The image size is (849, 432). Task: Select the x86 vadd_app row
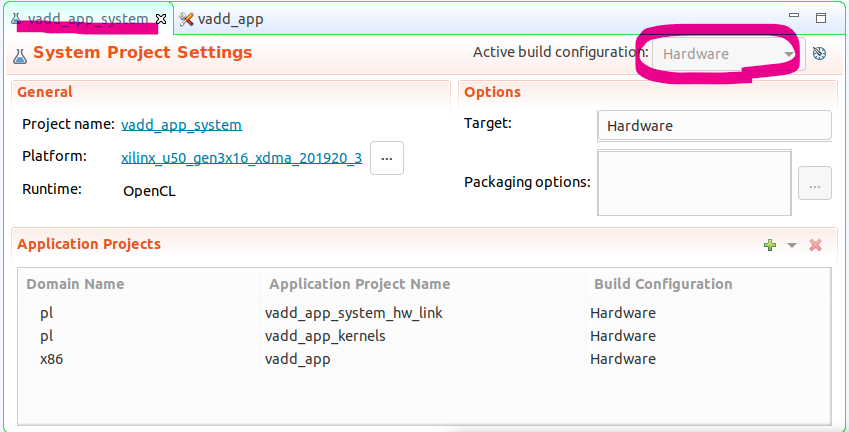[x=297, y=359]
